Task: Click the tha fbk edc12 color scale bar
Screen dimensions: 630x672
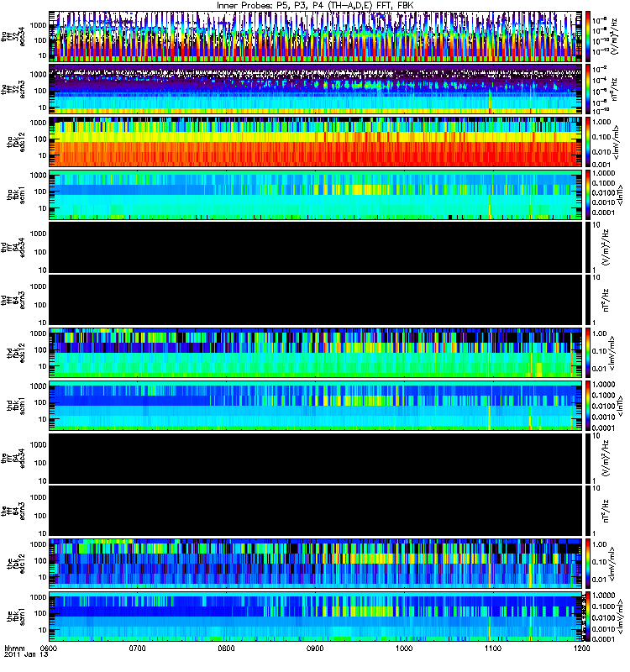Action: tap(588, 142)
